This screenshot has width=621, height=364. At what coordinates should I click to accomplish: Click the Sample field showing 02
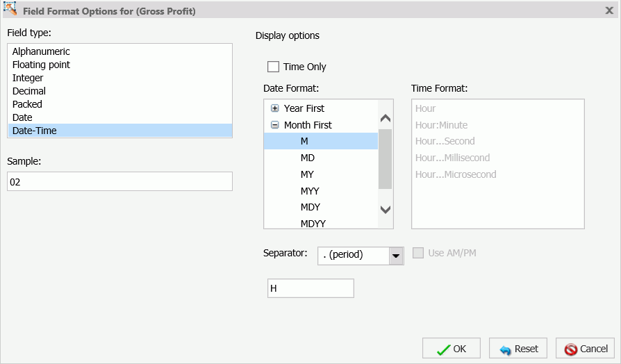pyautogui.click(x=119, y=181)
